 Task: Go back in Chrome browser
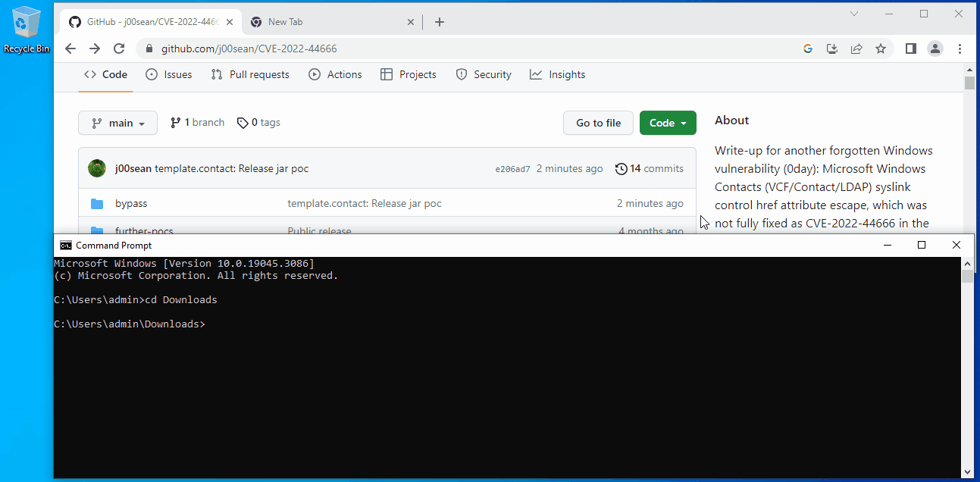coord(70,49)
